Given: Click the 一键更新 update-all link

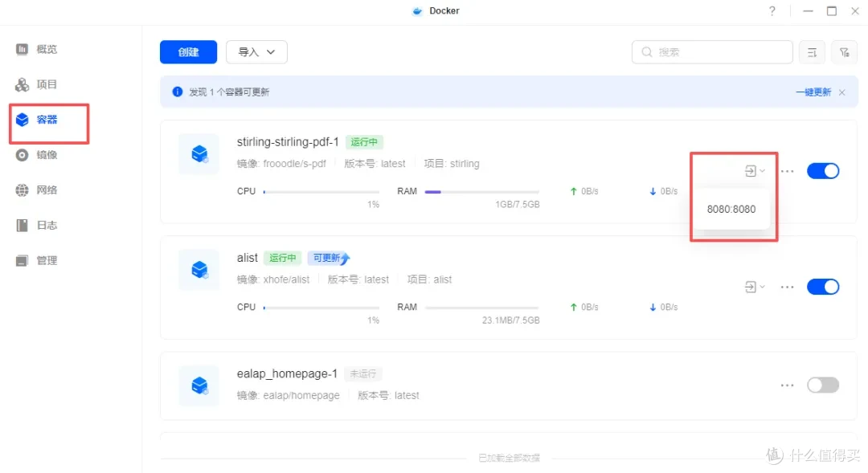Looking at the screenshot, I should [813, 92].
